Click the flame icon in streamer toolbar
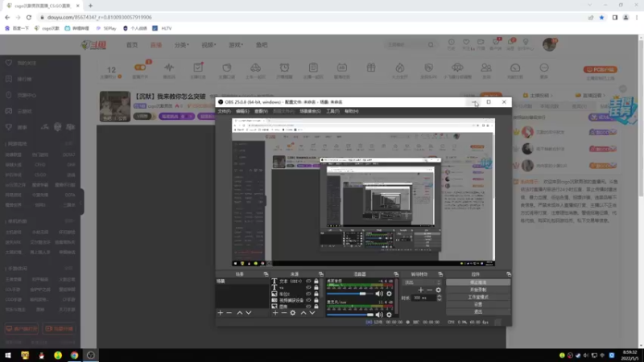This screenshot has width=644, height=362. click(400, 68)
